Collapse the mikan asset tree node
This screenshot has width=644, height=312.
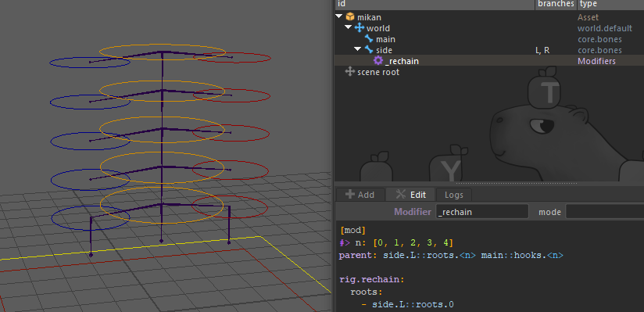[339, 16]
